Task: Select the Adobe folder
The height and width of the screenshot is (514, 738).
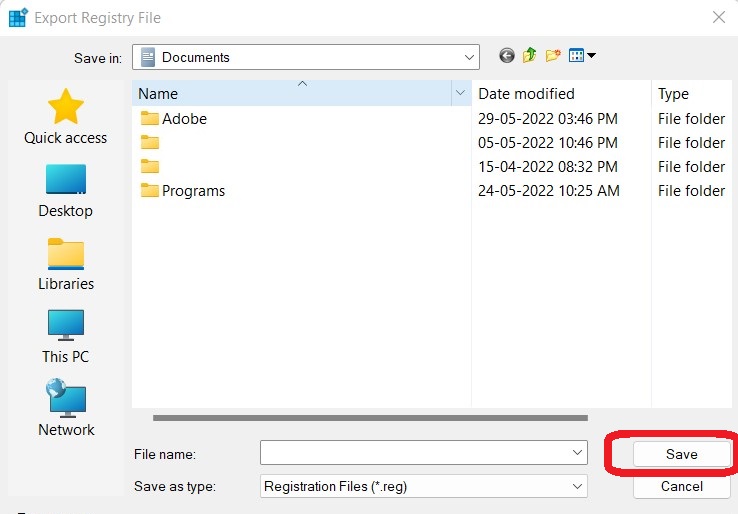Action: [184, 119]
